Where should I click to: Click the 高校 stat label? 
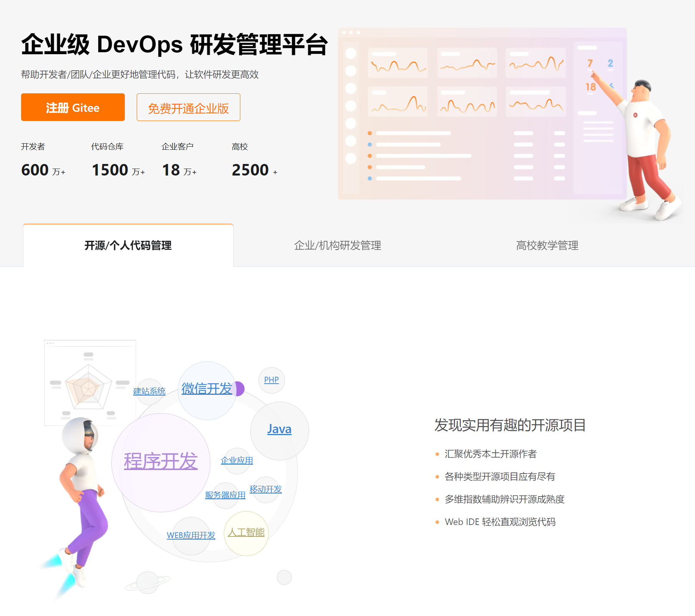[240, 146]
